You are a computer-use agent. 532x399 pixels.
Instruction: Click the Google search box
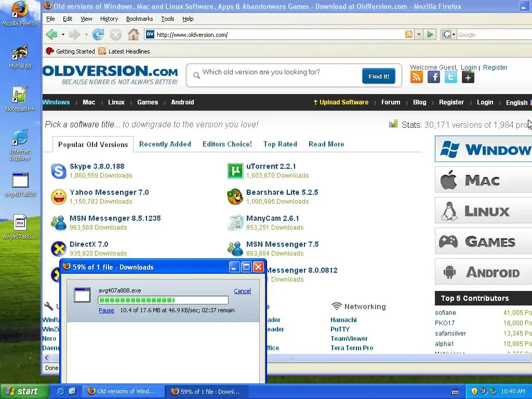point(494,35)
